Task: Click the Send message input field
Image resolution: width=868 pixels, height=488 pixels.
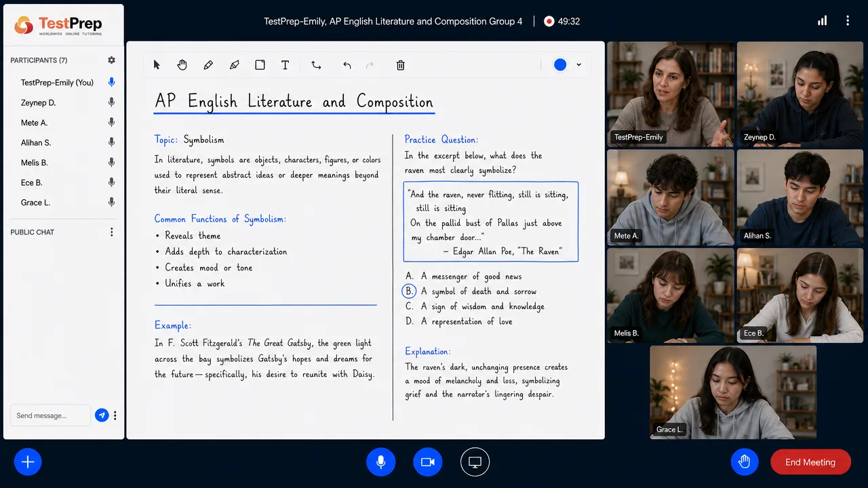Action: coord(50,415)
